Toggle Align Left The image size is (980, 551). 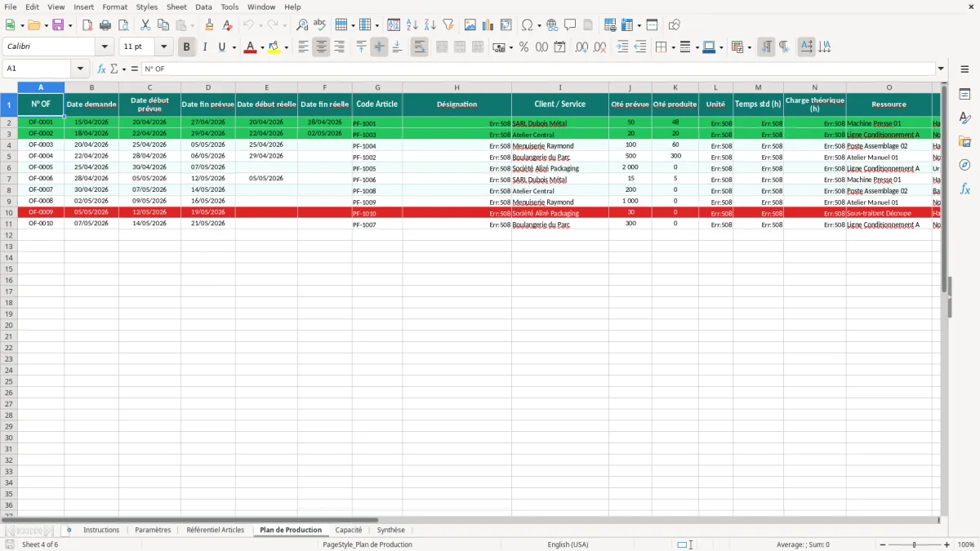click(303, 47)
